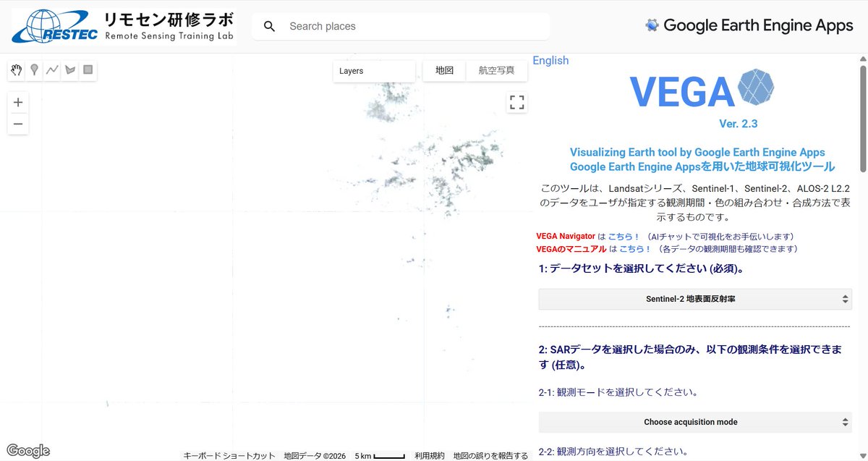Open キーボード ショートカット link

tap(229, 456)
